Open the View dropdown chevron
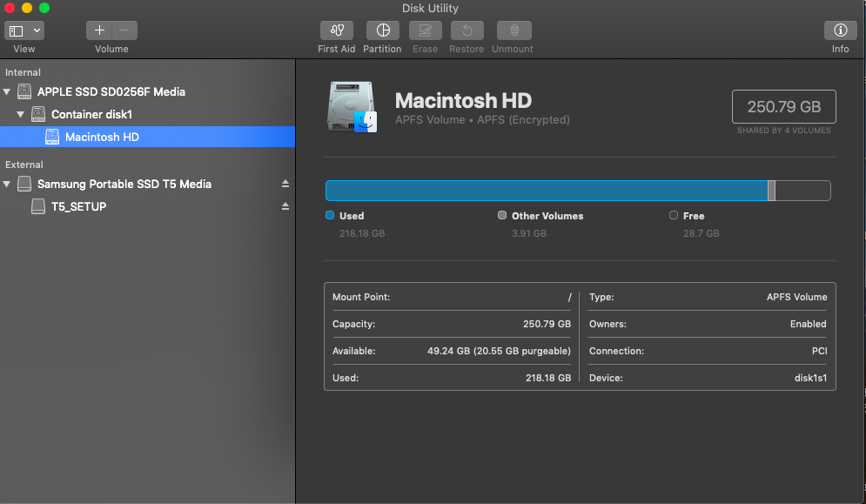Screen dimensions: 866x504 coord(37,30)
